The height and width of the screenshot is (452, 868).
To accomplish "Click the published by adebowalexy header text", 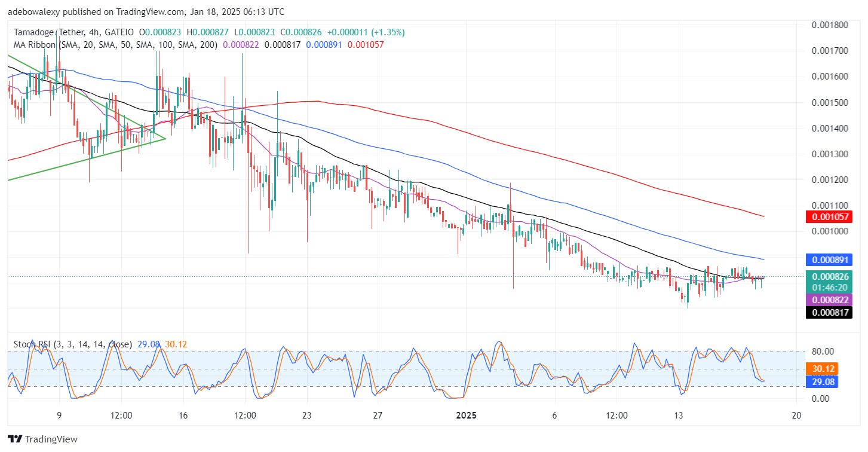I will 146,11.
